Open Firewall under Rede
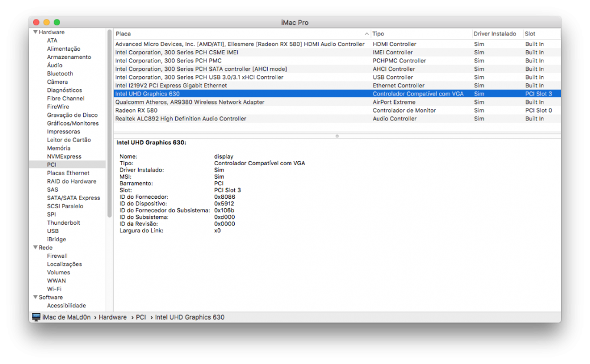 pos(57,255)
